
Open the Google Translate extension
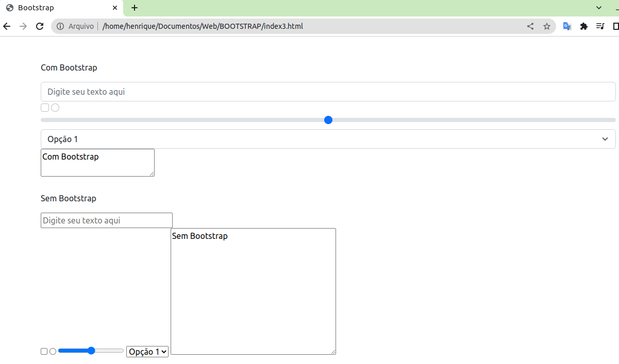pyautogui.click(x=567, y=26)
